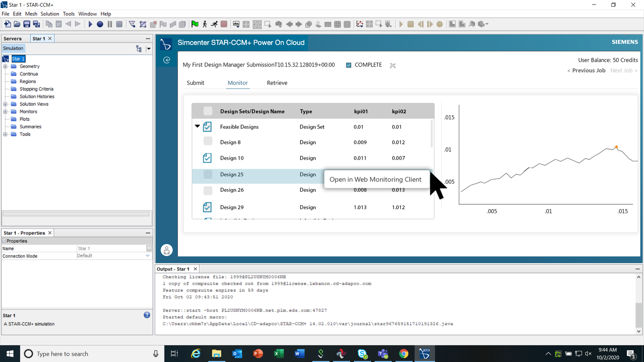Screen dimensions: 644x362
Task: Click the red Stop solver icon
Action: (x=224, y=24)
